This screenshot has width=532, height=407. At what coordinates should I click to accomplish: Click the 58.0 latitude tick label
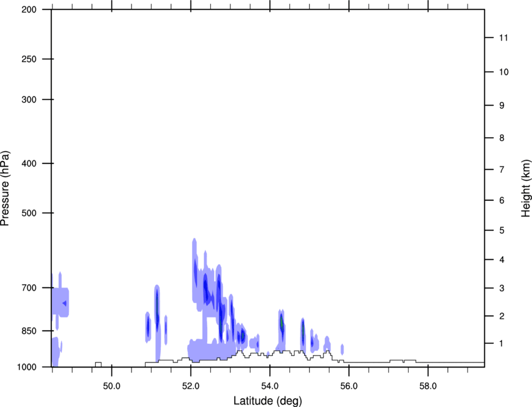tap(428, 386)
